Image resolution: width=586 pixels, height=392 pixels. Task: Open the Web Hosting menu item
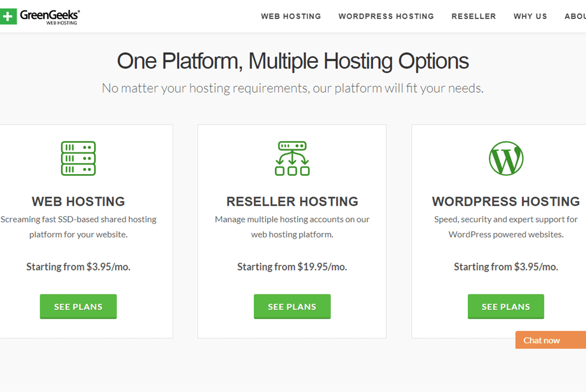click(291, 16)
